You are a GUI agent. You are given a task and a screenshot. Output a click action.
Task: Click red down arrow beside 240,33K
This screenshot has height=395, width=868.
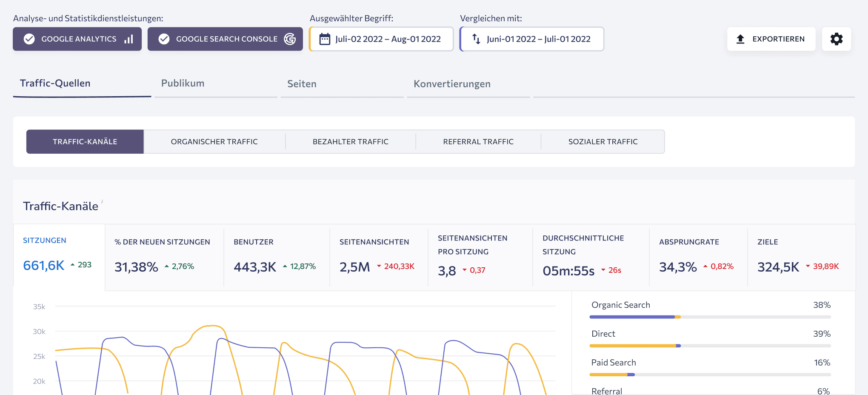[x=379, y=266]
